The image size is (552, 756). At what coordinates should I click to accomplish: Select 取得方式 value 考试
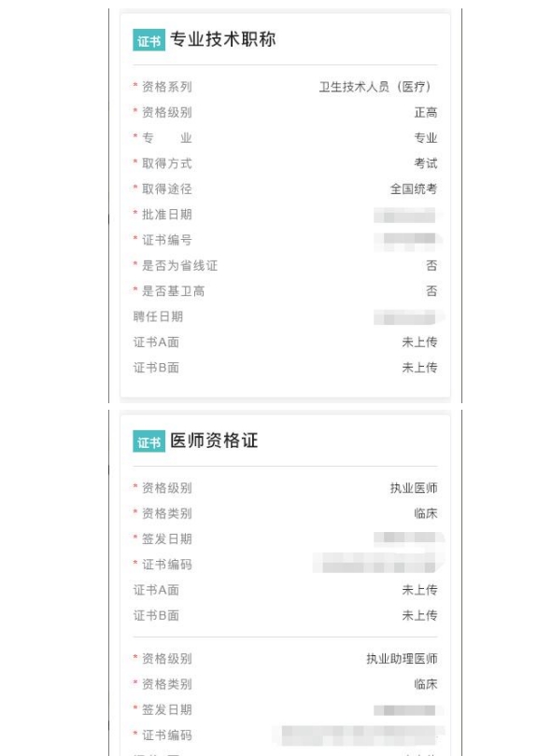[x=426, y=163]
